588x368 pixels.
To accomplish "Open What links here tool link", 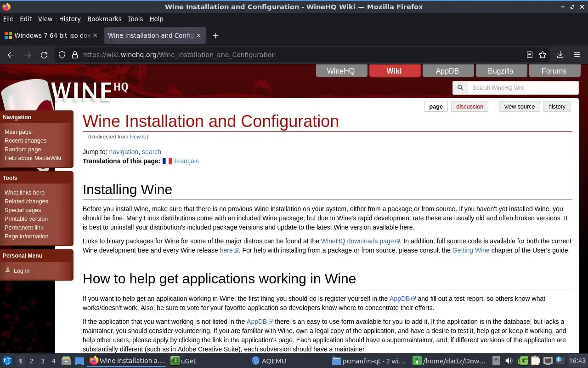I will pos(24,193).
